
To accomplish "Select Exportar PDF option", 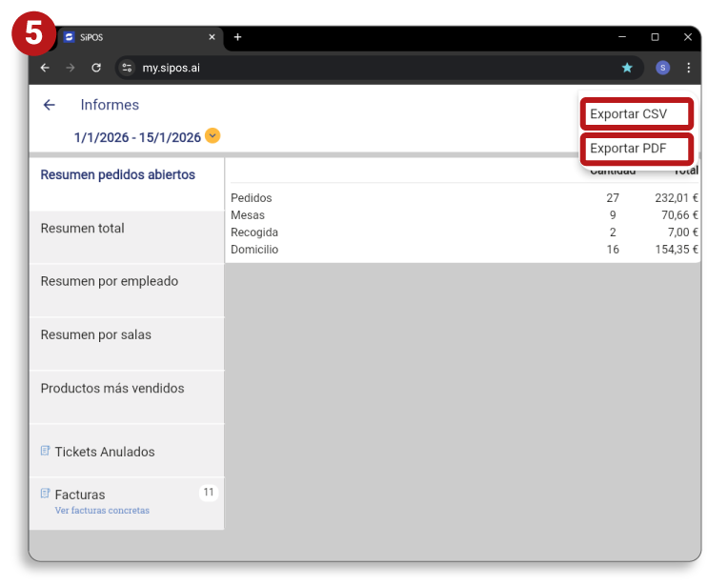I will pos(636,149).
